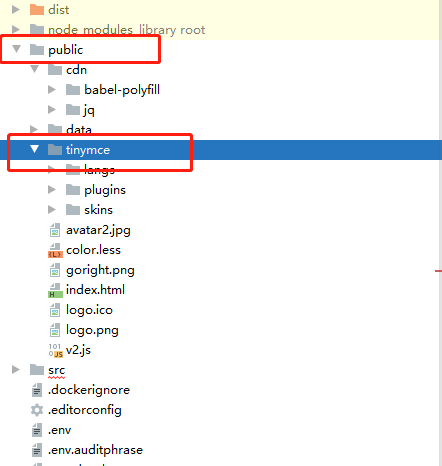
Task: Click the .dockerignore file icon
Action: 37,390
